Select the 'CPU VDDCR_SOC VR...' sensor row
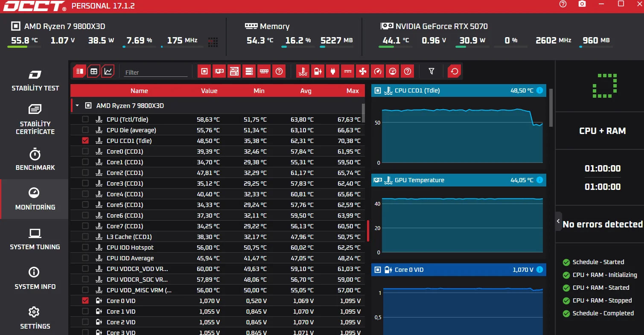Viewport: 644px width, 335px height. pos(218,279)
